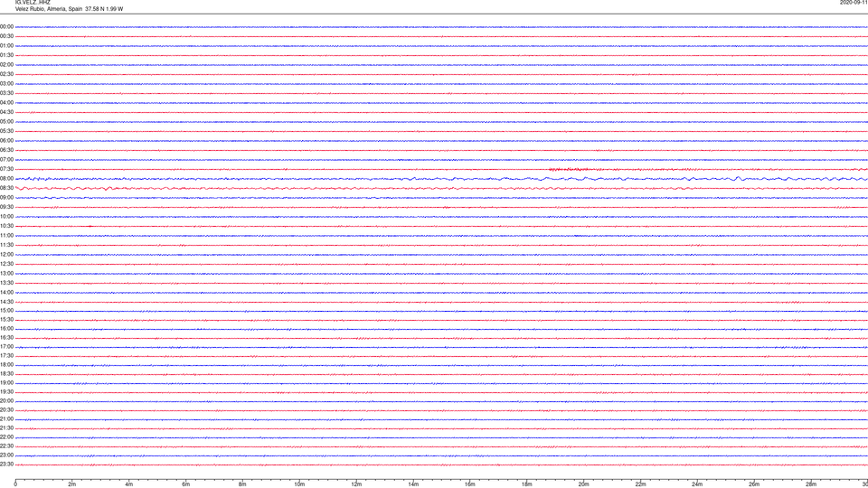
Task: Click the 05:00 time label
Action: coord(6,122)
